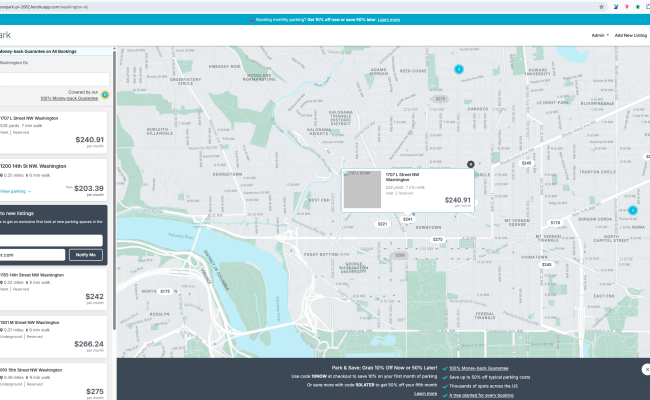
Task: Select the $175 marker near Rosslyn
Action: (165, 291)
